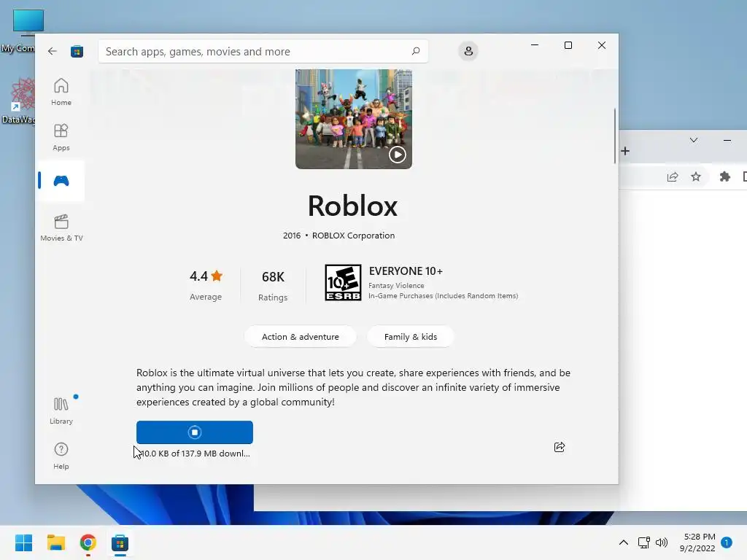This screenshot has height=560, width=747.
Task: Expand Chrome tab search chevron
Action: click(x=694, y=140)
